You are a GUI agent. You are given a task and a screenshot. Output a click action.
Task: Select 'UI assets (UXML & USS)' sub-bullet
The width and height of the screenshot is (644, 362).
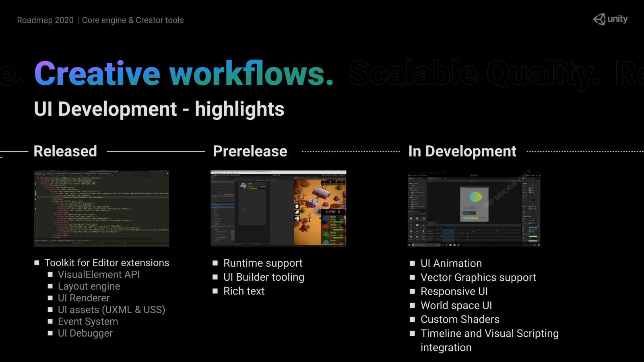click(111, 310)
